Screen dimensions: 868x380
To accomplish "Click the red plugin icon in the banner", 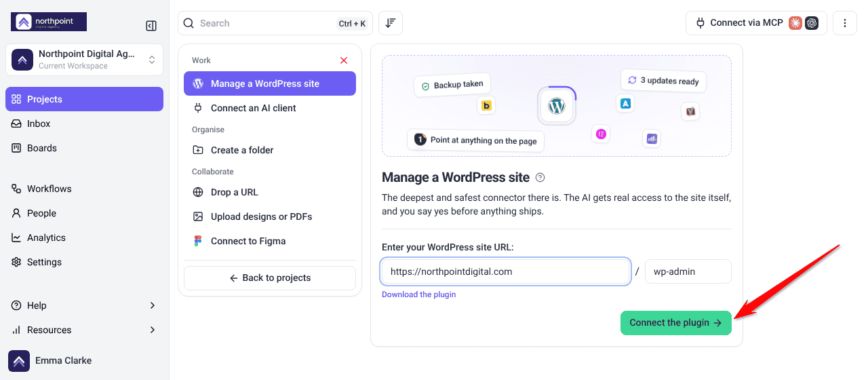I will (x=690, y=111).
